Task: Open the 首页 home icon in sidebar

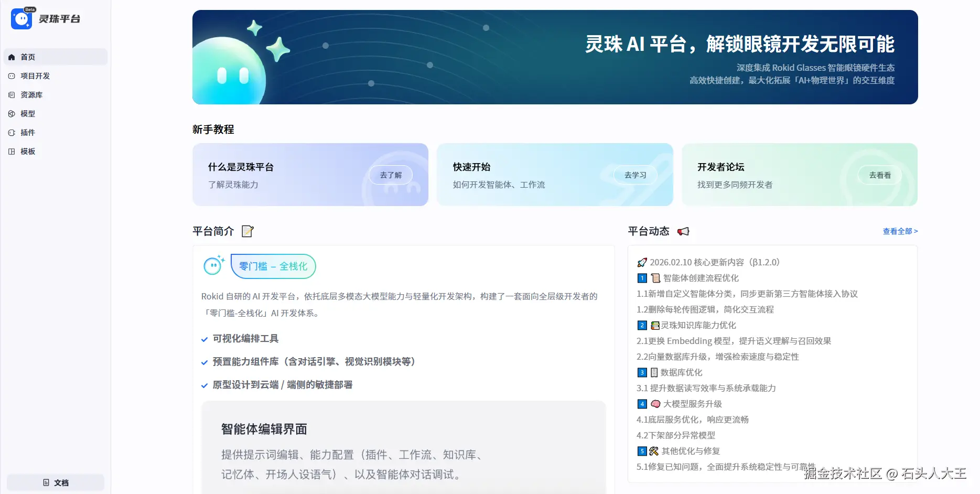Action: (12, 57)
